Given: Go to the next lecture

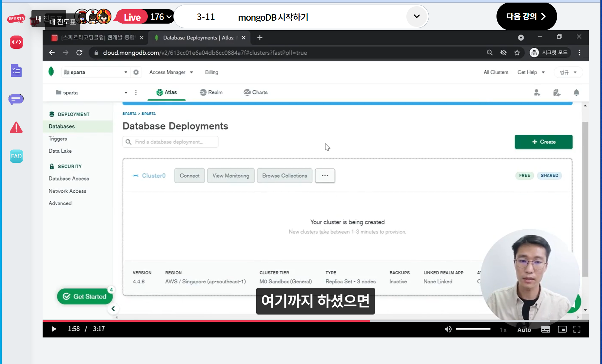Looking at the screenshot, I should coord(526,16).
